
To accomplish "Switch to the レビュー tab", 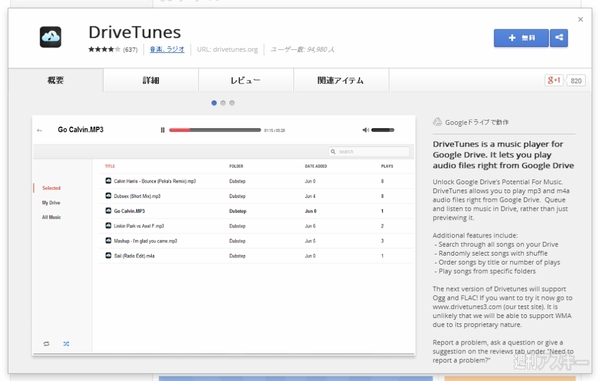I will point(246,80).
